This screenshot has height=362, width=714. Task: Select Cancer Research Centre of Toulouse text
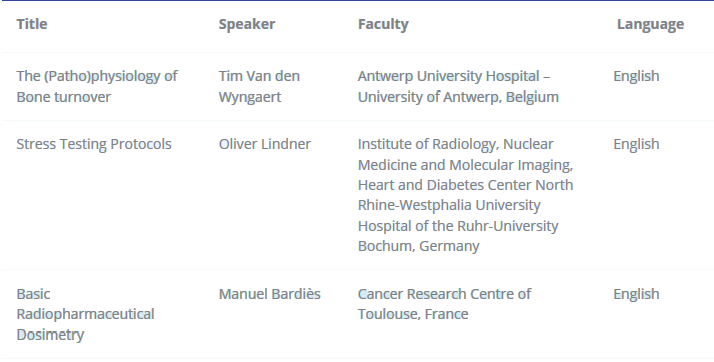[444, 304]
